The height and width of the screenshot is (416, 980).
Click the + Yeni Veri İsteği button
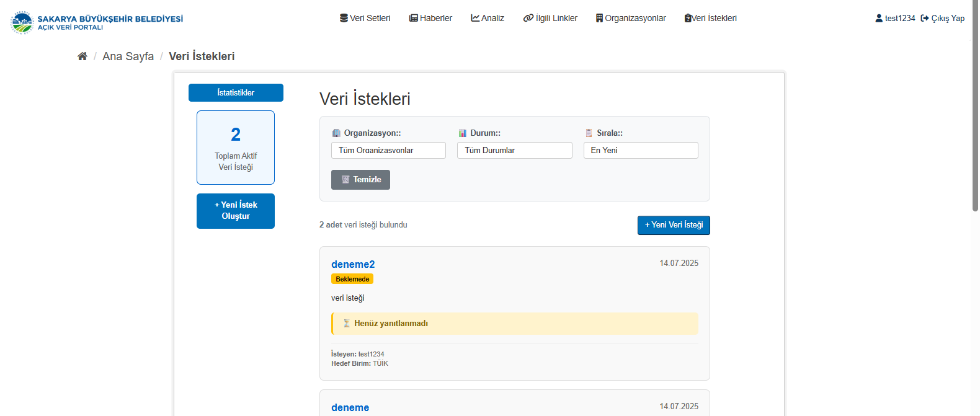(674, 225)
